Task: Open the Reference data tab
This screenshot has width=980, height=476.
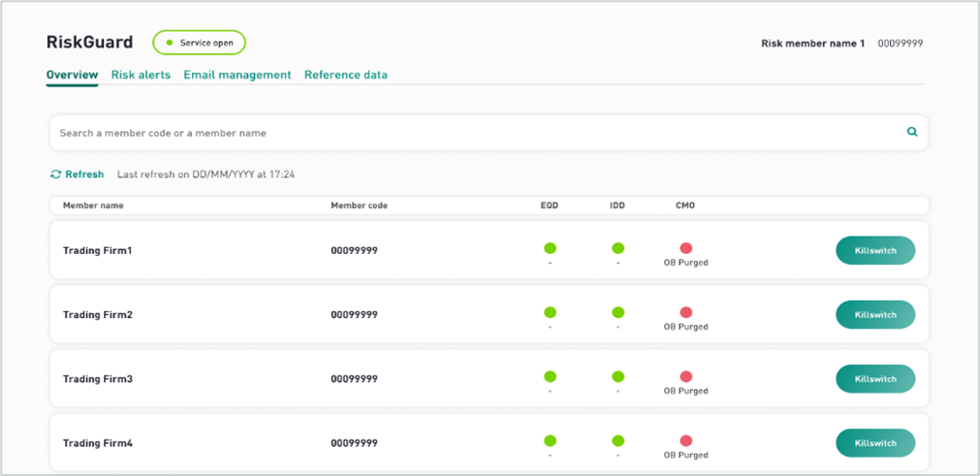Action: pyautogui.click(x=346, y=75)
